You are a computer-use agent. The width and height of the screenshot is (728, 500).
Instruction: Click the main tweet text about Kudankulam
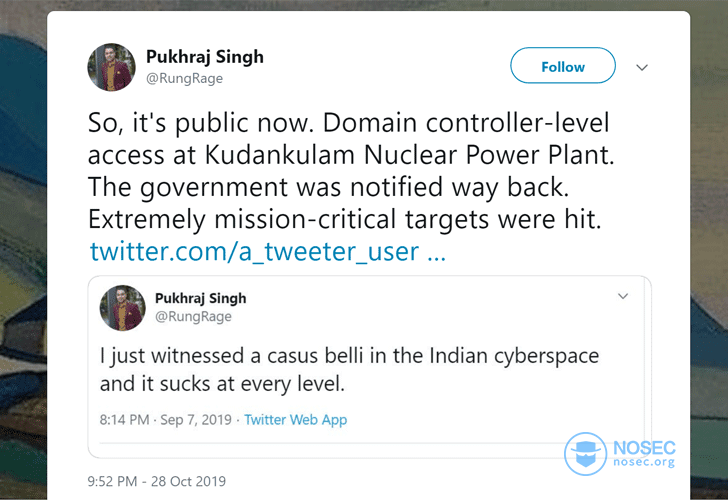point(351,171)
